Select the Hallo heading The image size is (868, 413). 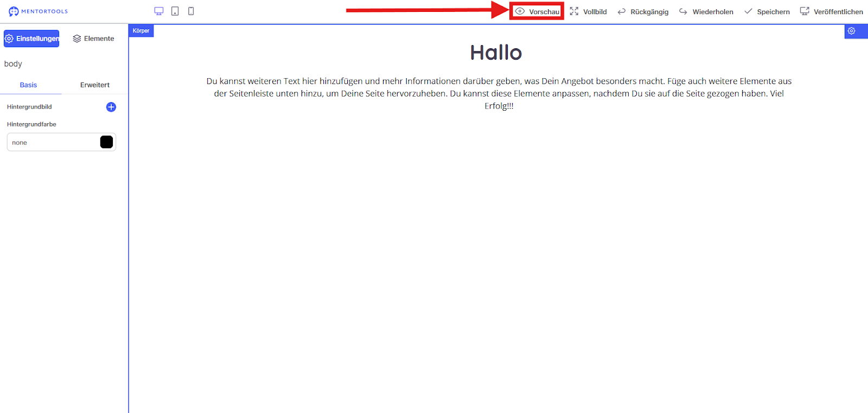tap(496, 53)
